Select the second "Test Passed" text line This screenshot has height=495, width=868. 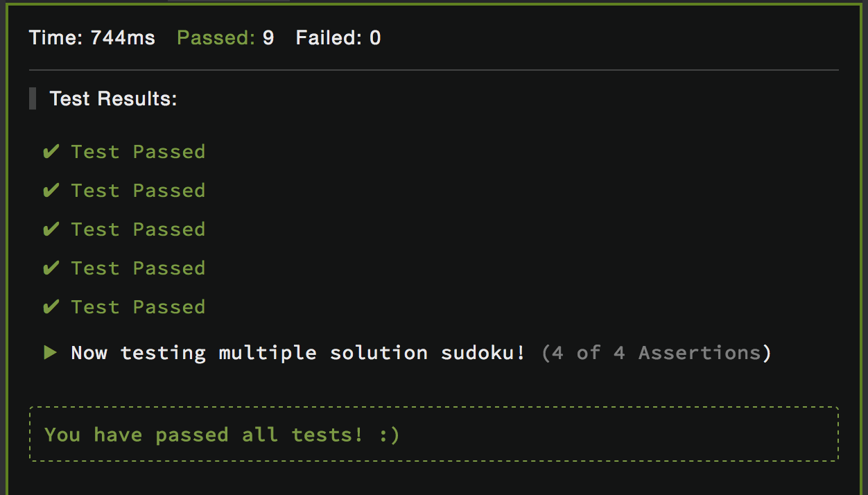(138, 191)
